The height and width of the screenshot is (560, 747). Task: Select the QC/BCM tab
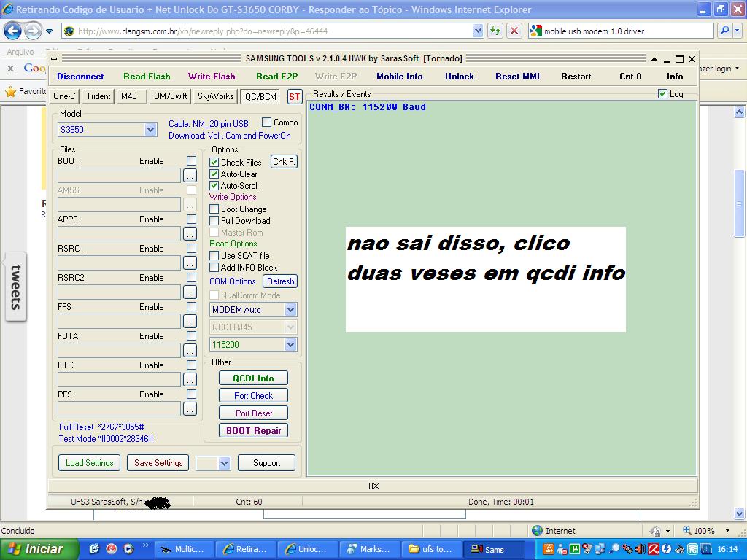pos(260,97)
